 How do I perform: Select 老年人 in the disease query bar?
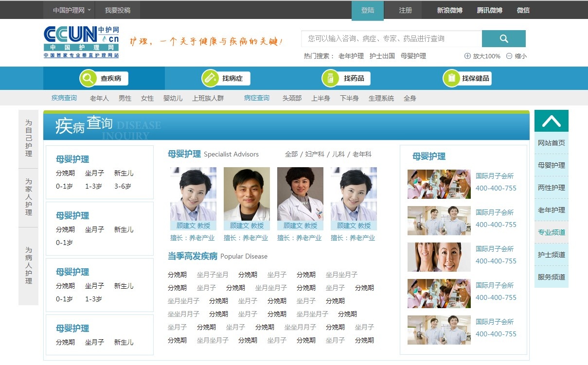99,98
